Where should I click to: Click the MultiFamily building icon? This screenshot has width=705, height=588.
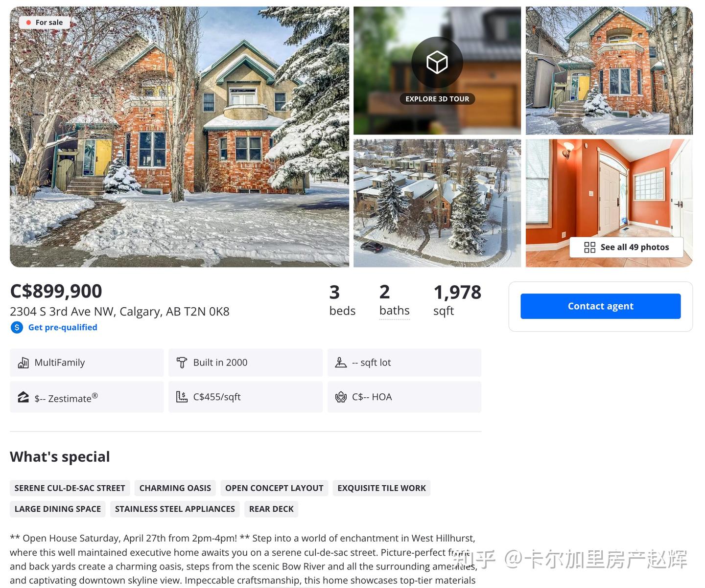pyautogui.click(x=23, y=362)
